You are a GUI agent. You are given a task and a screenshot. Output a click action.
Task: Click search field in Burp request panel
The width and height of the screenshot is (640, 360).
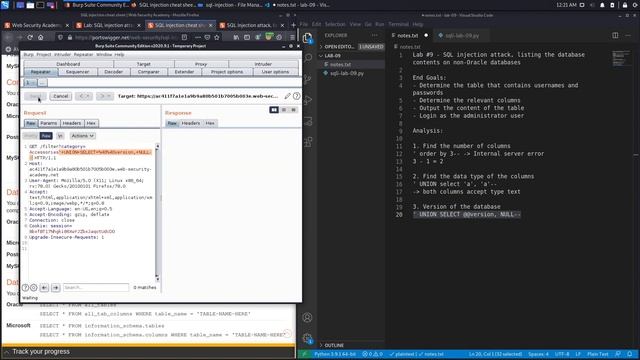pyautogui.click(x=96, y=287)
